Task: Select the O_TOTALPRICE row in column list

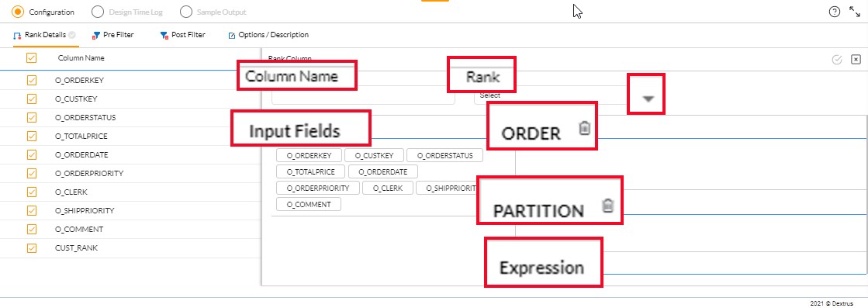Action: [130, 137]
